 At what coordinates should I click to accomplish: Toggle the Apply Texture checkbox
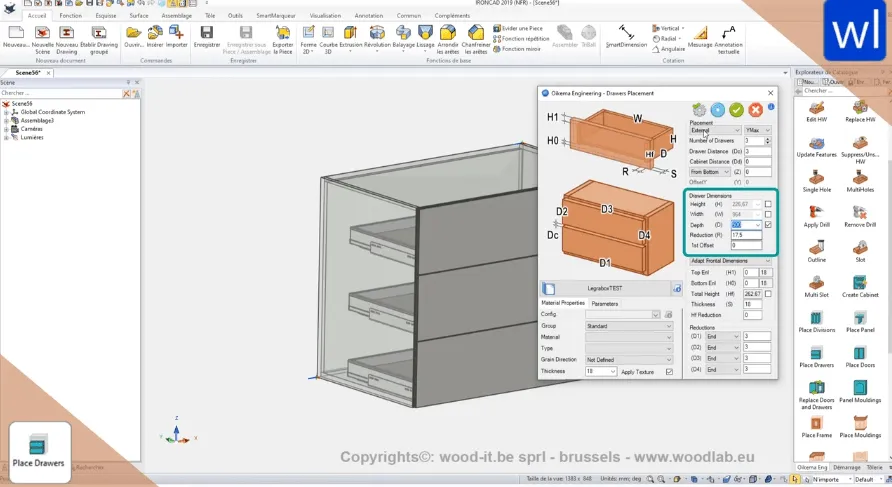click(670, 372)
